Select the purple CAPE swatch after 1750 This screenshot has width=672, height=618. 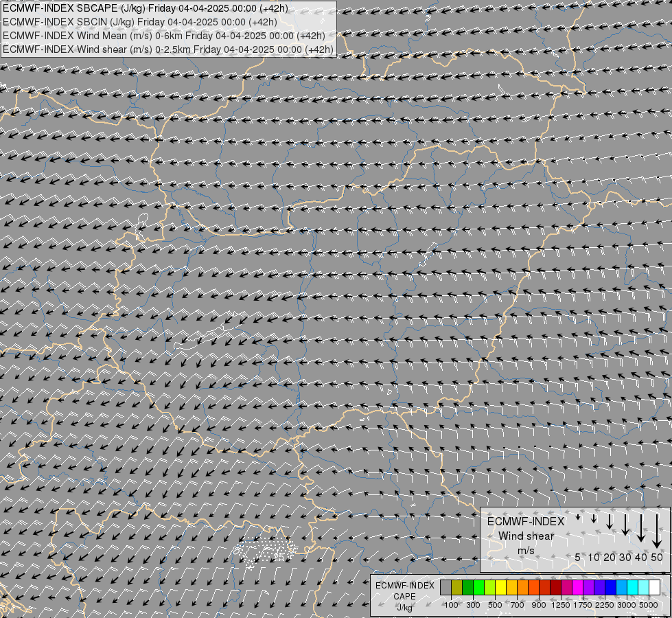[589, 588]
